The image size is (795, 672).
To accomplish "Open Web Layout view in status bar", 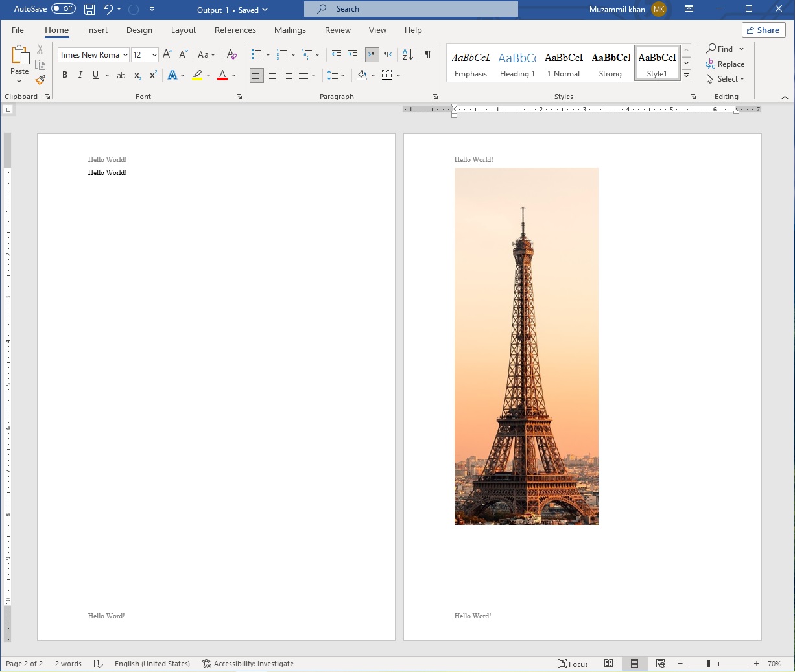I will tap(660, 664).
